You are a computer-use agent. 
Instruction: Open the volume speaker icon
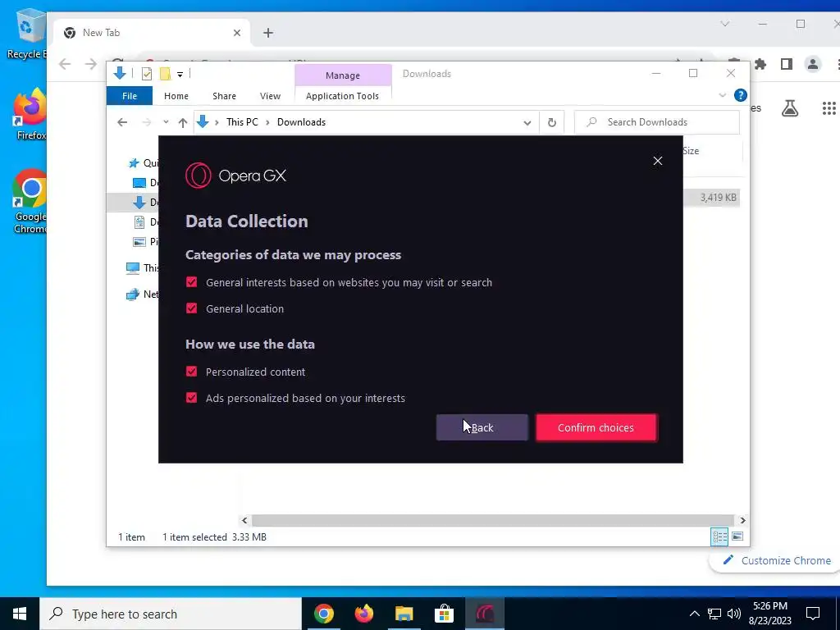pyautogui.click(x=734, y=614)
